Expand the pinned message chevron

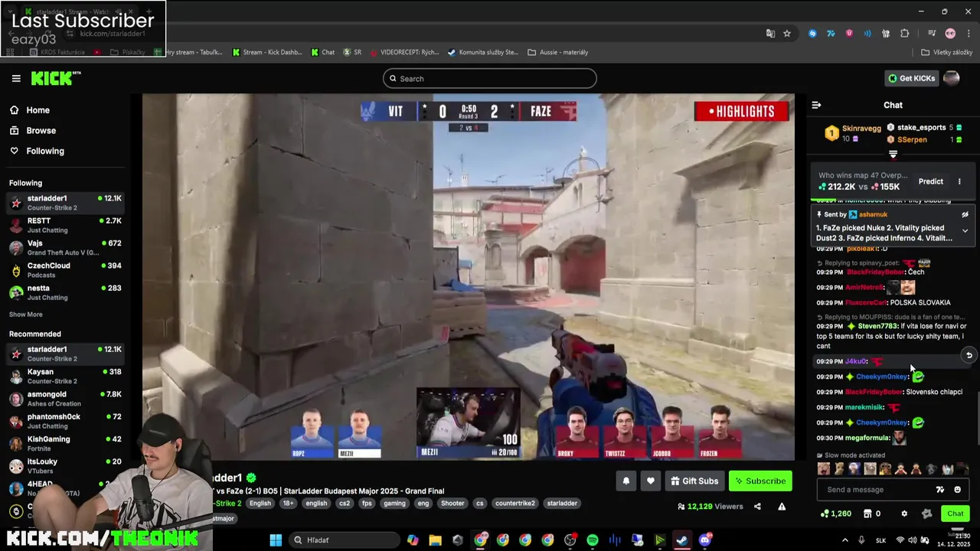click(965, 230)
